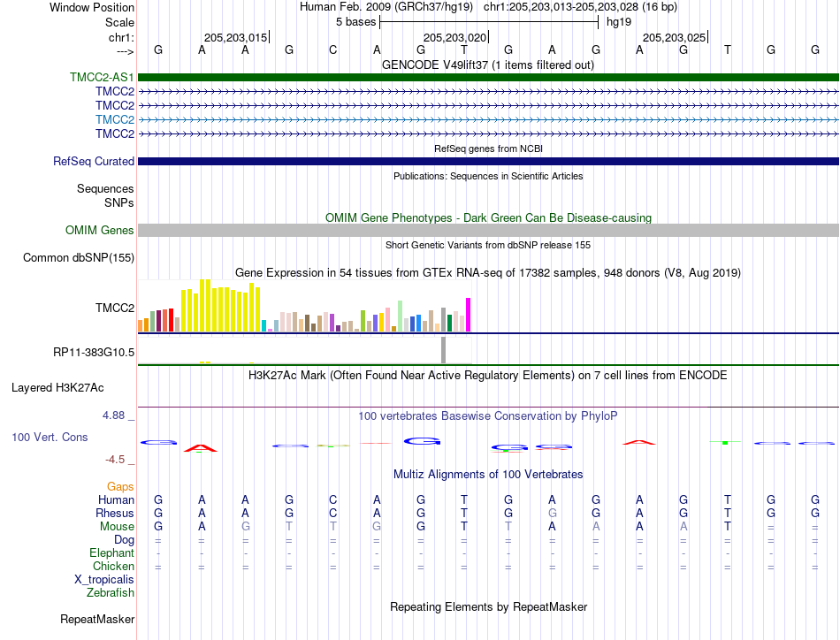Click the Zebrafish species label
The image size is (840, 640).
[x=111, y=593]
